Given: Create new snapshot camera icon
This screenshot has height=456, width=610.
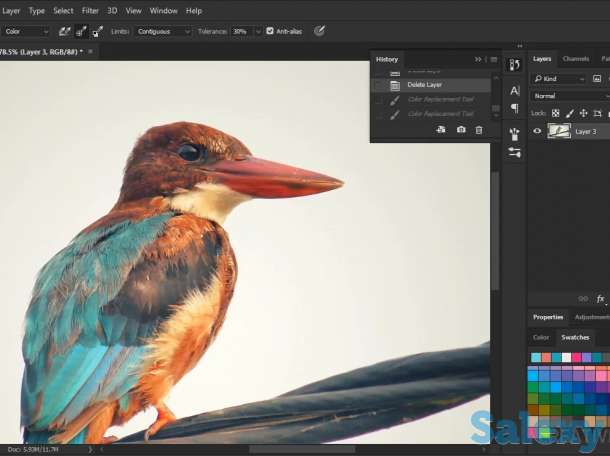Looking at the screenshot, I should (x=461, y=130).
